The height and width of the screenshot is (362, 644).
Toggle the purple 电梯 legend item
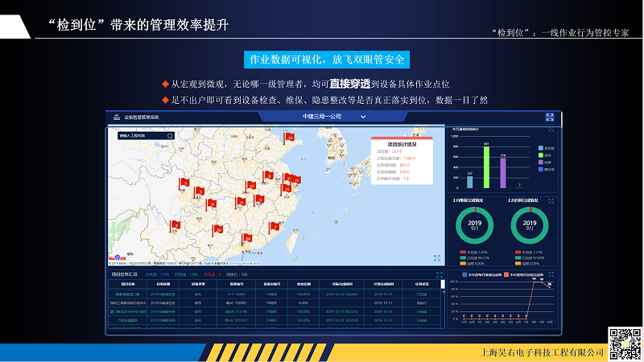click(x=545, y=162)
